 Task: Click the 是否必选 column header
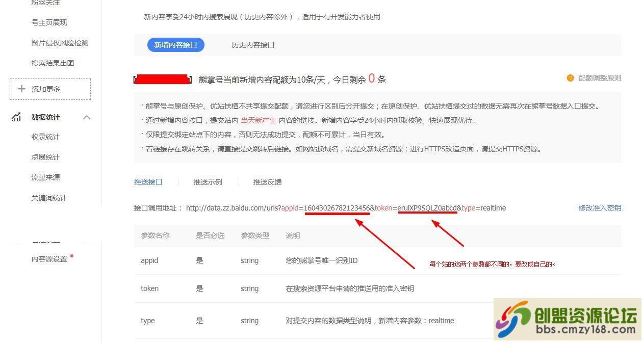[210, 235]
